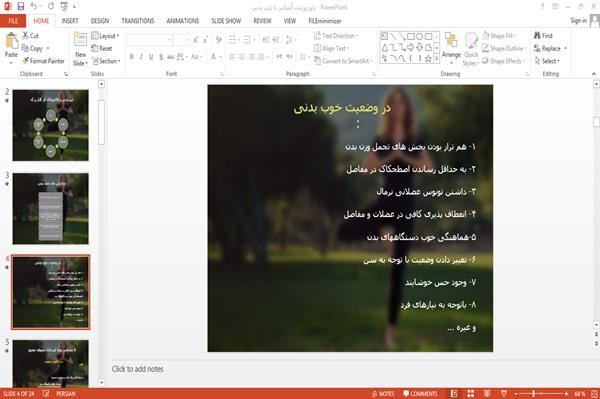Open the Arrange menu
The width and height of the screenshot is (600, 399).
point(451,47)
